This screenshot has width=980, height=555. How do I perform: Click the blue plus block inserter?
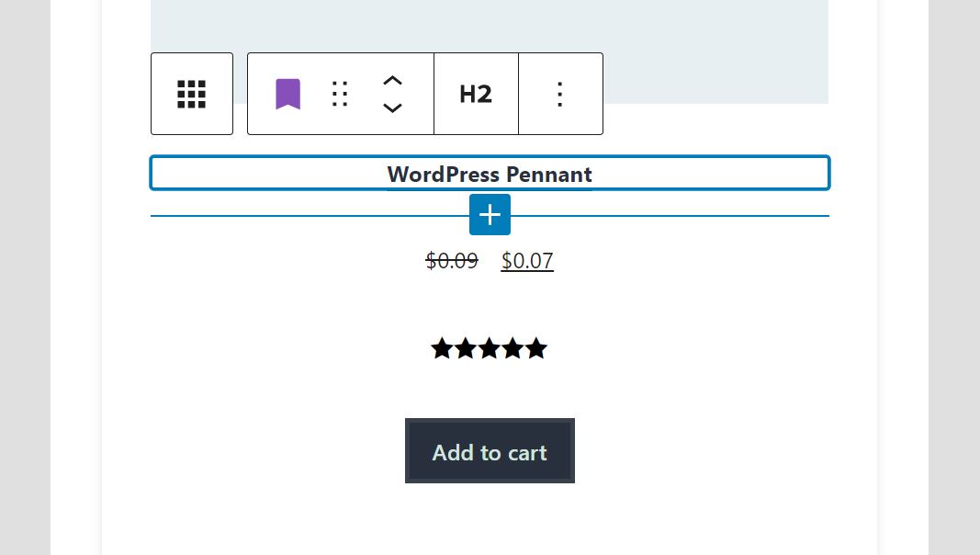490,214
